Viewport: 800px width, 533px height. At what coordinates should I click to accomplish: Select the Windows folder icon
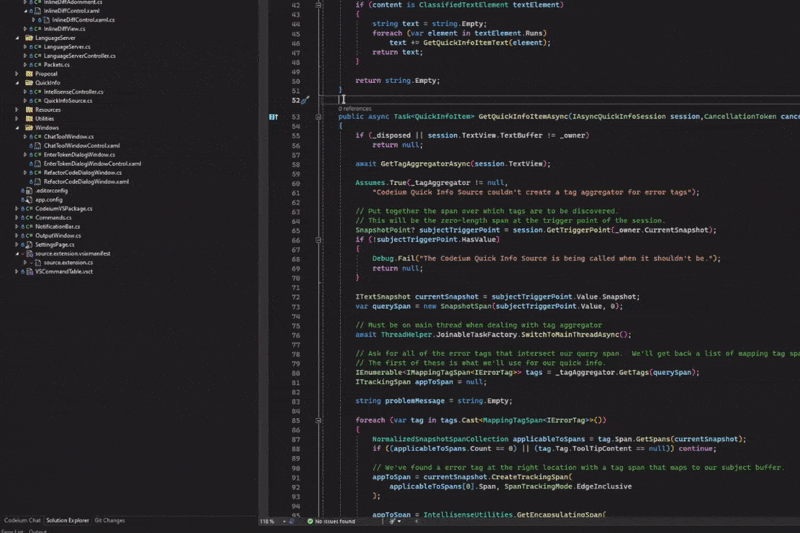click(x=29, y=128)
